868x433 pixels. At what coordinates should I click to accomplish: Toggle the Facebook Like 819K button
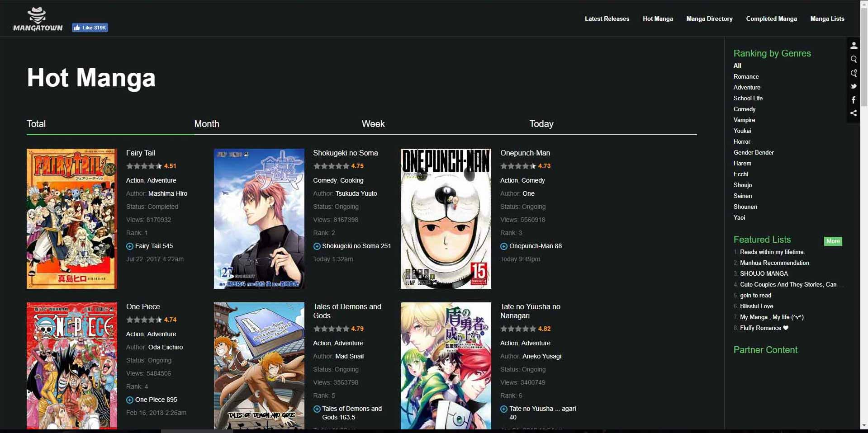[x=90, y=28]
